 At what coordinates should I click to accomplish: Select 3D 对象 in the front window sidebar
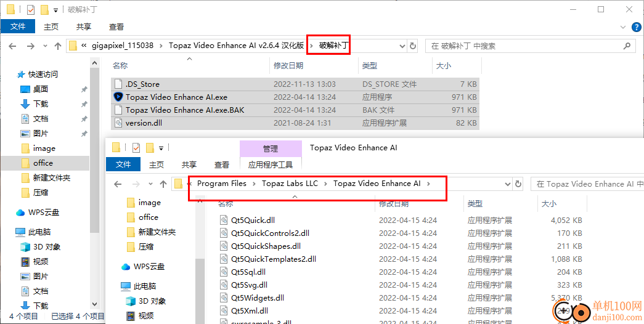pos(152,301)
